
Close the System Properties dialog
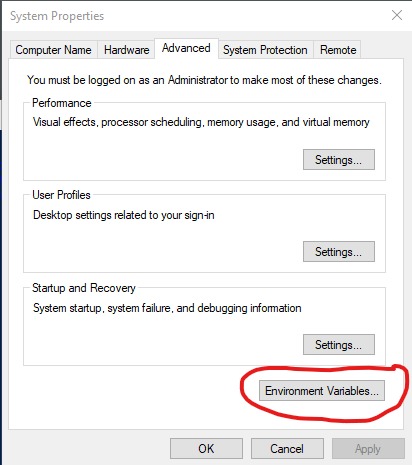tap(397, 15)
